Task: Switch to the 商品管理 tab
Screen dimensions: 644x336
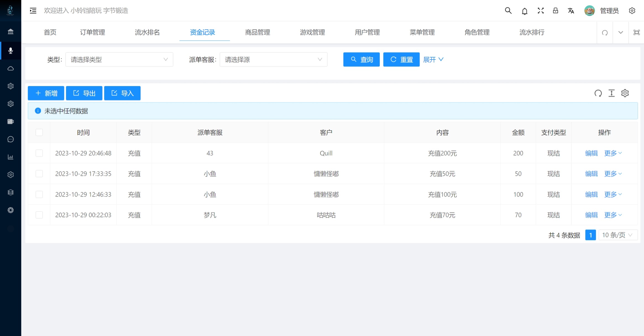Action: [258, 32]
